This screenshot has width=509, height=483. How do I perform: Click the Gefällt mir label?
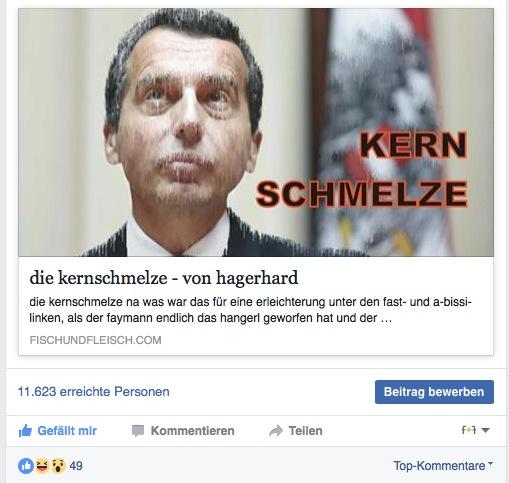[67, 431]
